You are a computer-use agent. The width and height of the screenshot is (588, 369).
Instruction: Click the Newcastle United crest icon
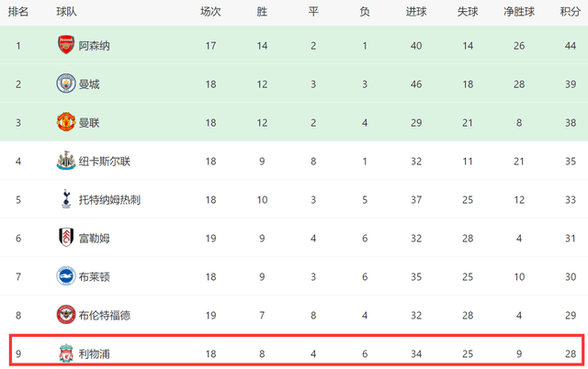coord(66,161)
